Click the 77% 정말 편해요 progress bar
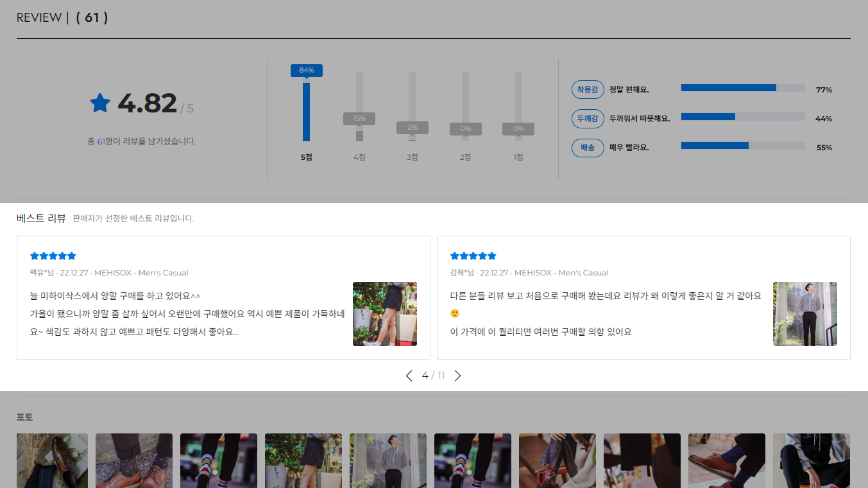This screenshot has height=488, width=868. coord(742,88)
